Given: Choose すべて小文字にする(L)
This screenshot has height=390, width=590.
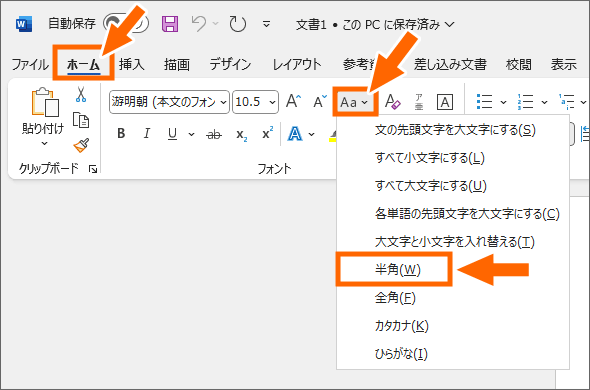Looking at the screenshot, I should 453,158.
